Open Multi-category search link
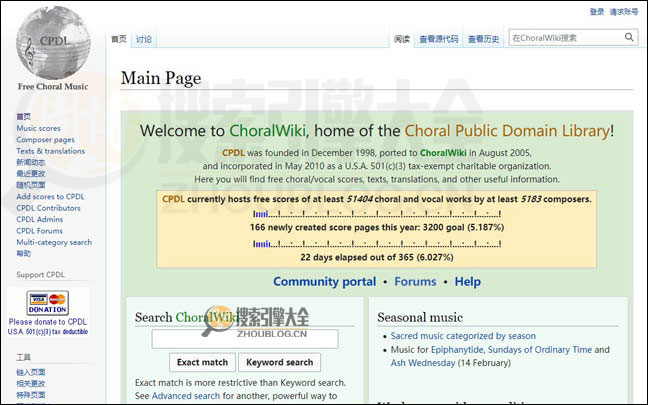The image size is (648, 405). (54, 242)
